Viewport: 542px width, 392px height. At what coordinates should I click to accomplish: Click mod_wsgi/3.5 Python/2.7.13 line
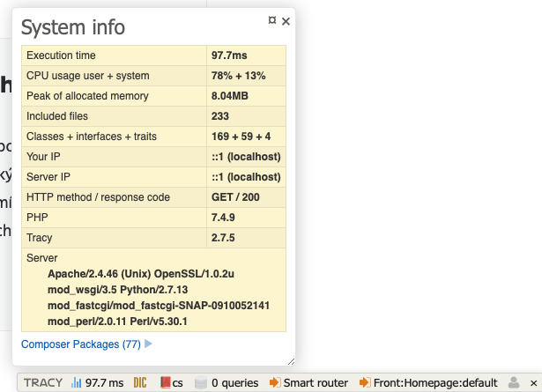tap(117, 290)
